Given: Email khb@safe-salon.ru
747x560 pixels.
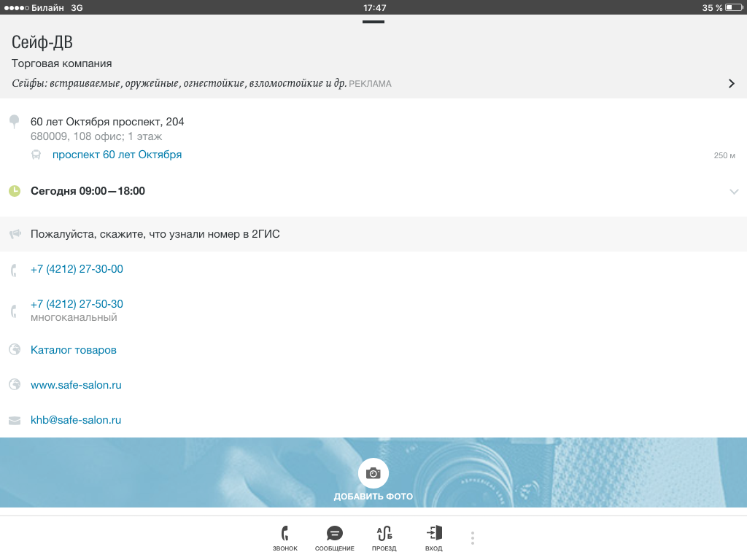Looking at the screenshot, I should (x=76, y=420).
